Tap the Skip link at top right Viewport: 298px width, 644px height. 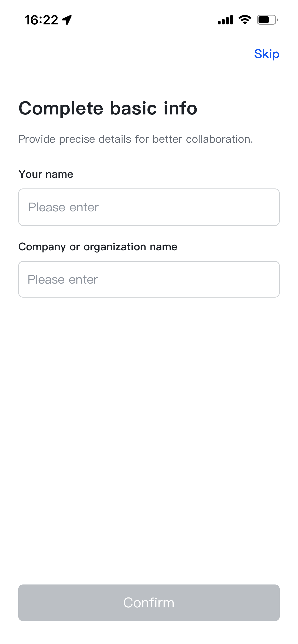click(267, 54)
